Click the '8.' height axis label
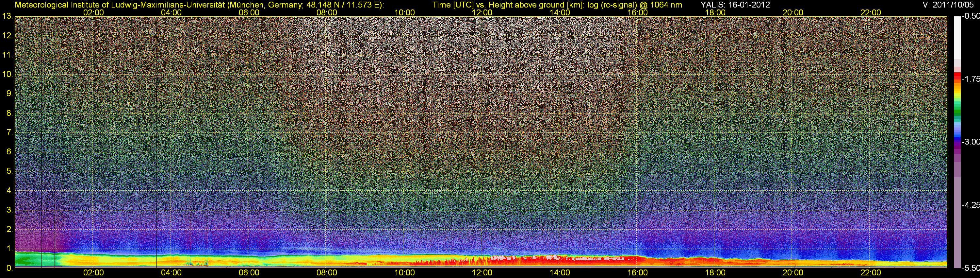 [x=9, y=113]
